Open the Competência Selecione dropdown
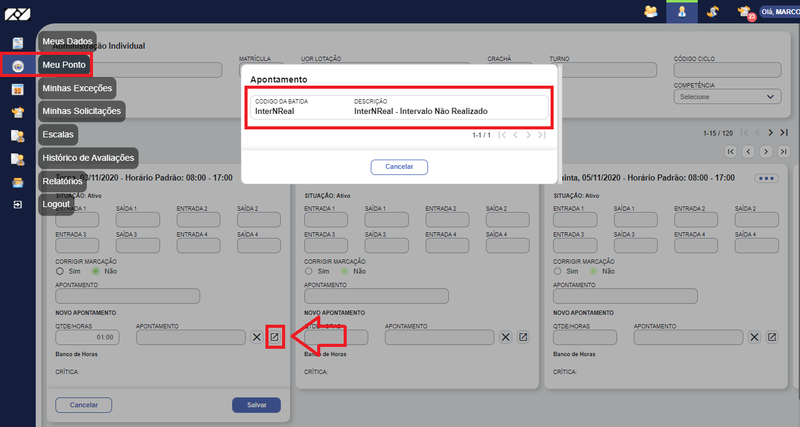 click(x=727, y=96)
